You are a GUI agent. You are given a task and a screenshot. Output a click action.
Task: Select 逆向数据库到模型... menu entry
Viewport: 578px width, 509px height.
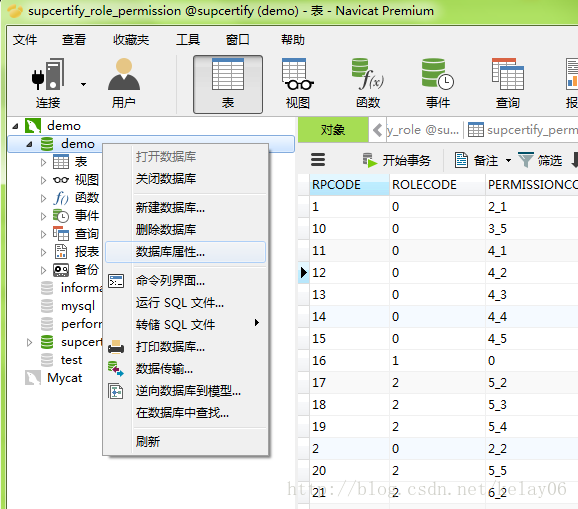coord(185,391)
